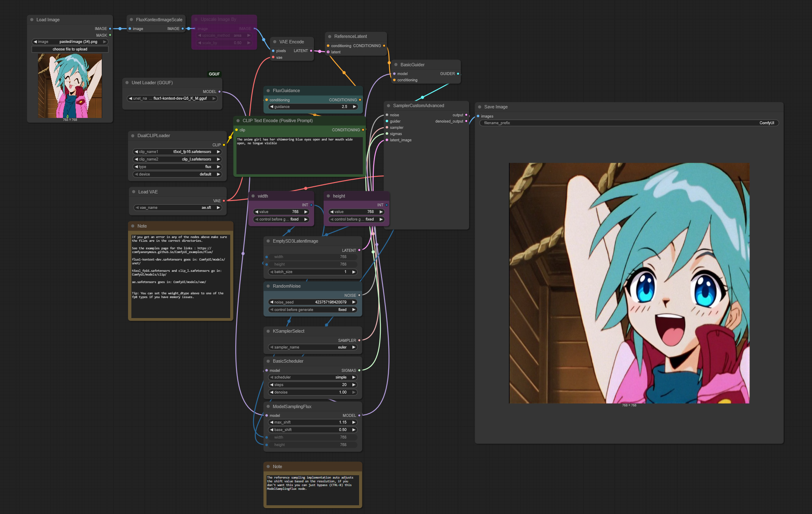Increase the height node value

[x=381, y=212]
